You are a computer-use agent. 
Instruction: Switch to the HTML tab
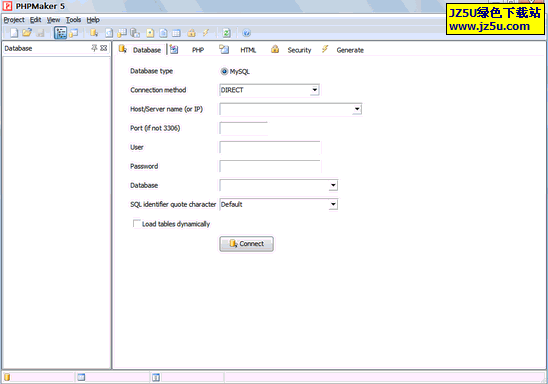pos(238,50)
